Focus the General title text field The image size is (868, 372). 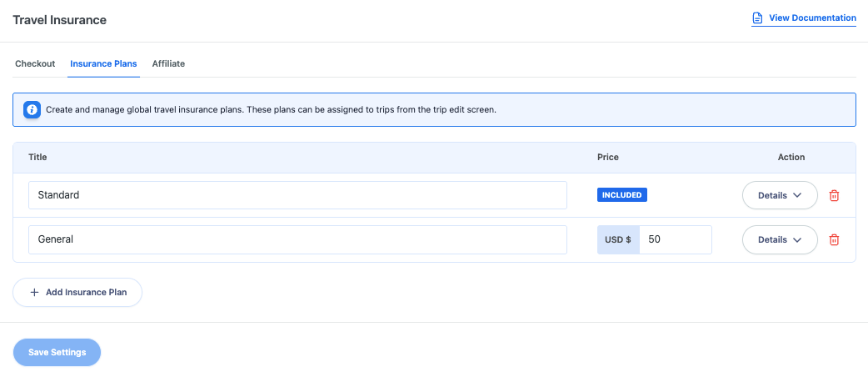[x=297, y=239]
